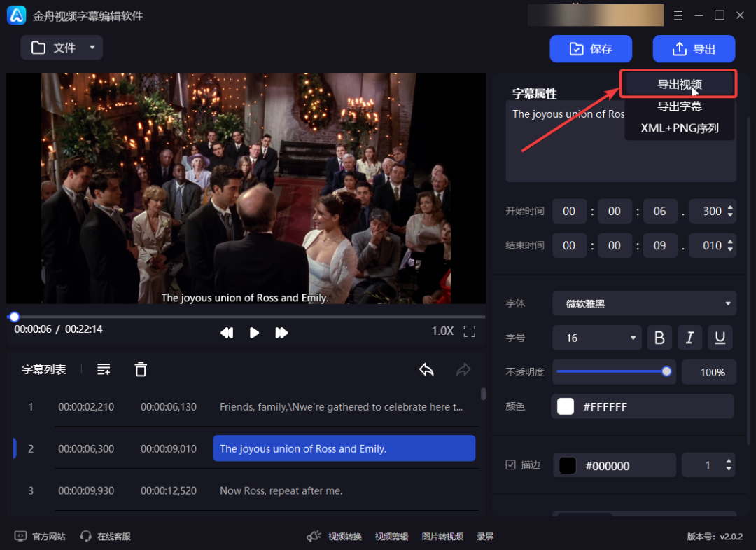The height and width of the screenshot is (550, 756).
Task: Open 官方网站 official website link
Action: [x=40, y=537]
